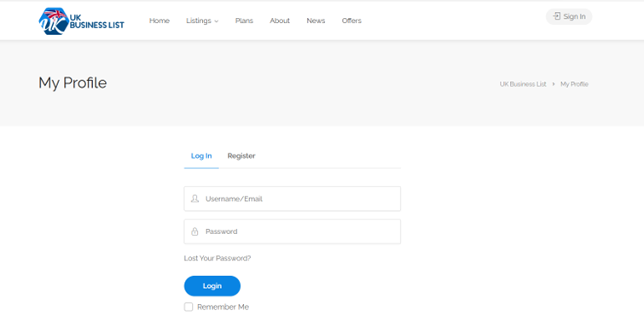Click the My Profile breadcrumb text
Viewport: 644px width, 328px height.
pyautogui.click(x=574, y=84)
